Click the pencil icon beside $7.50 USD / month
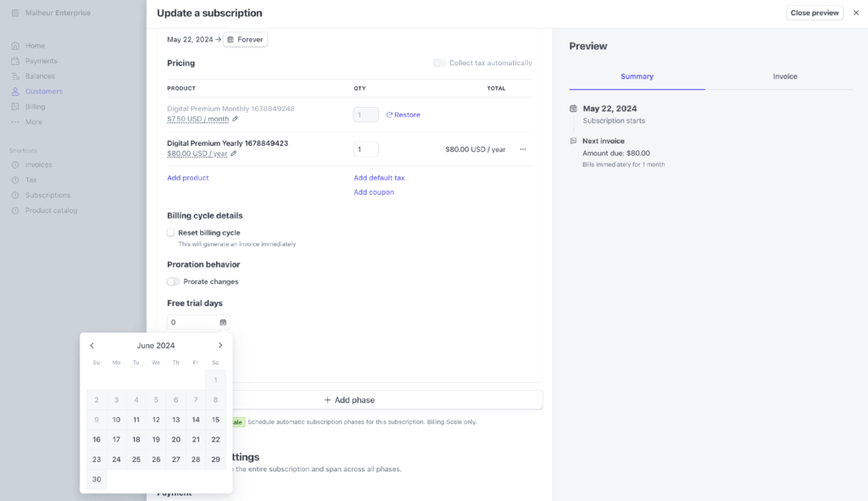 236,119
